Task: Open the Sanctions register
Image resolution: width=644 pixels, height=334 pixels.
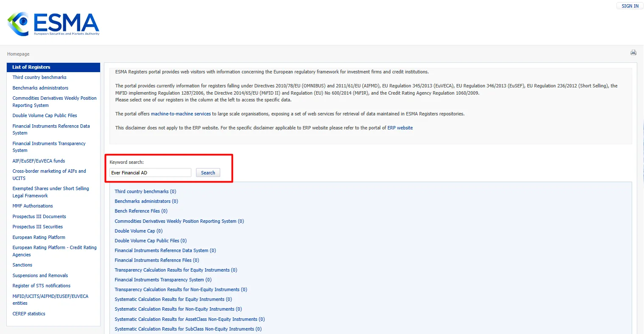Action: pyautogui.click(x=22, y=265)
